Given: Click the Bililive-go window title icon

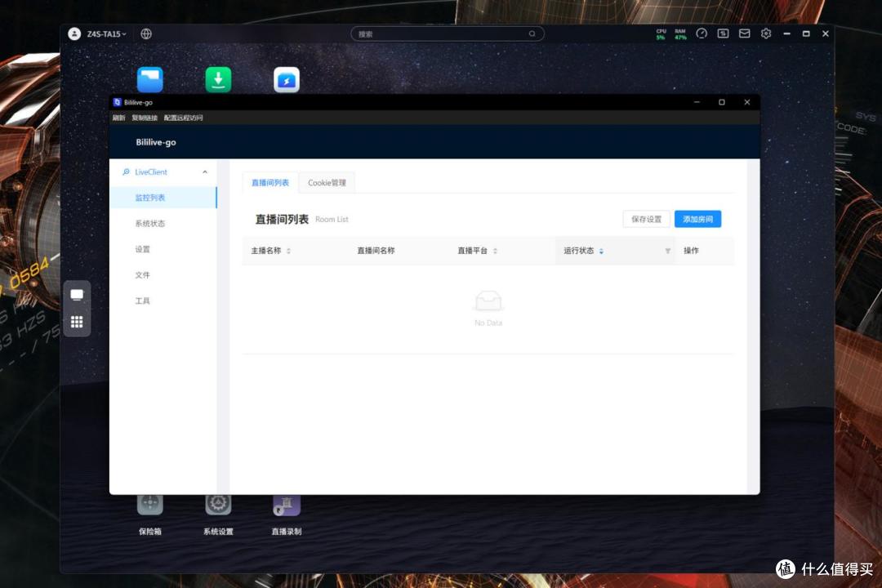Looking at the screenshot, I should tap(117, 102).
